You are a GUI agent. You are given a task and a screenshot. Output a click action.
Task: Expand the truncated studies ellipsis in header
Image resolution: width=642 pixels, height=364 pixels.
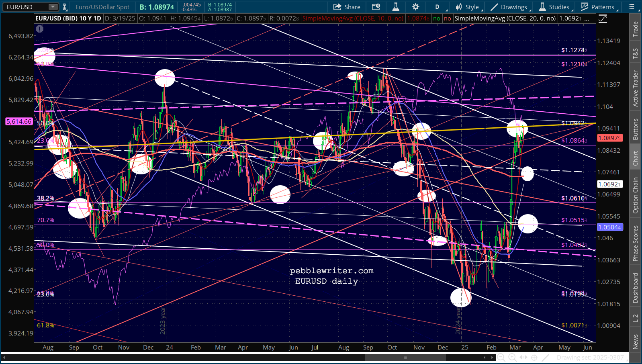pyautogui.click(x=587, y=18)
